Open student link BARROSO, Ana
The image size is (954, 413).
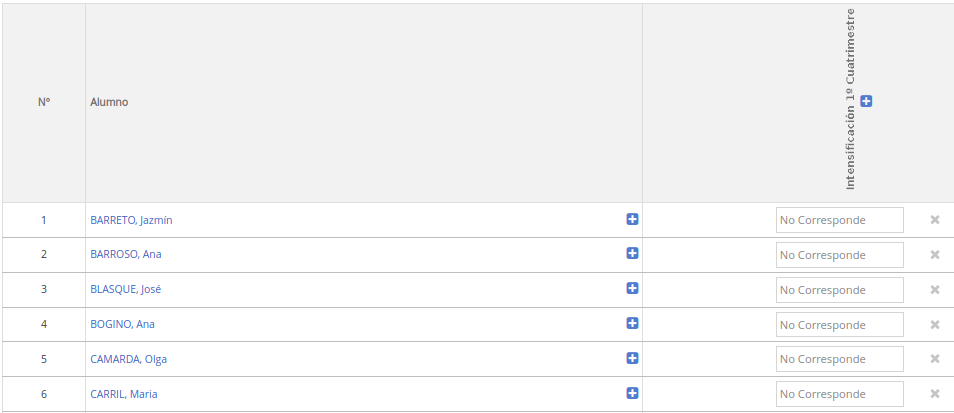click(126, 254)
